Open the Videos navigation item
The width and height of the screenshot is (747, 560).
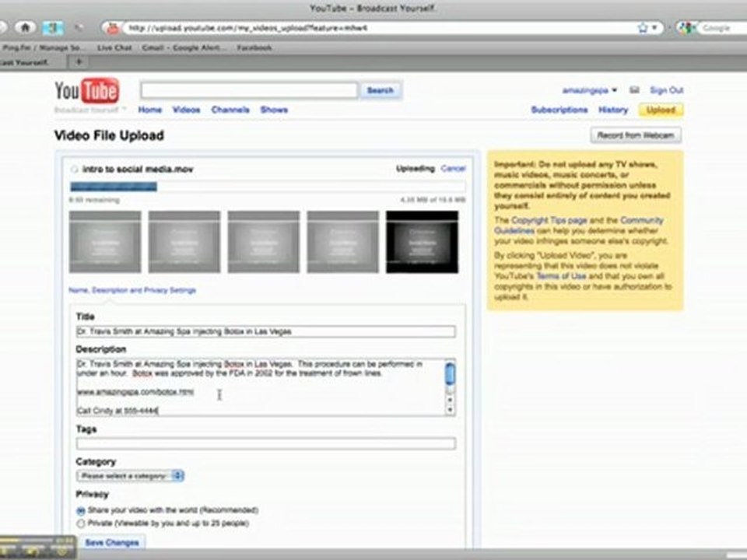[x=186, y=110]
